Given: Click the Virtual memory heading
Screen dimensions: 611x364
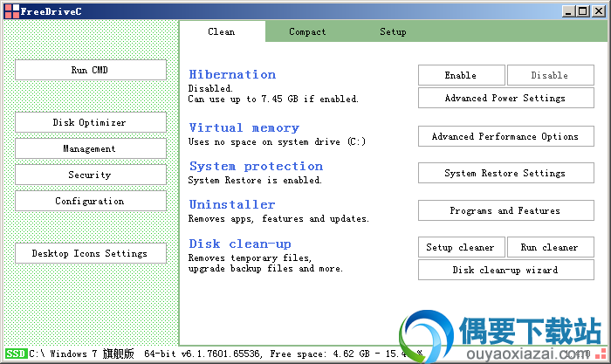Looking at the screenshot, I should click(x=244, y=127).
